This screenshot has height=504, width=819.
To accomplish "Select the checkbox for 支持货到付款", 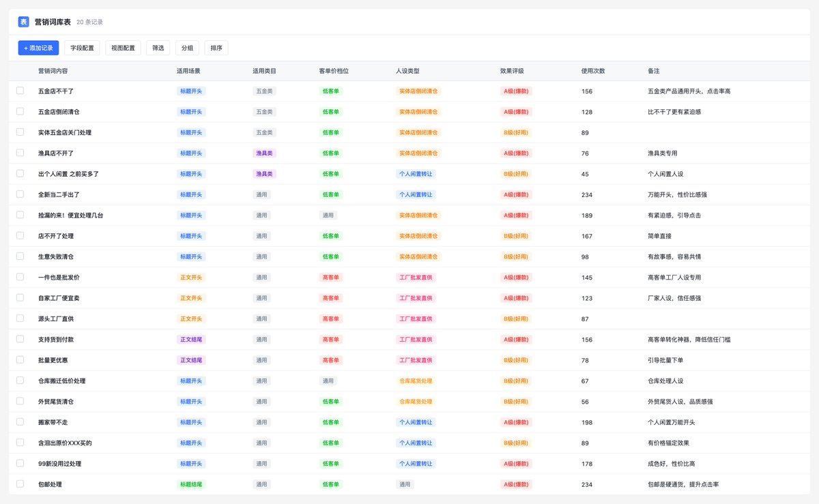I will tap(20, 339).
